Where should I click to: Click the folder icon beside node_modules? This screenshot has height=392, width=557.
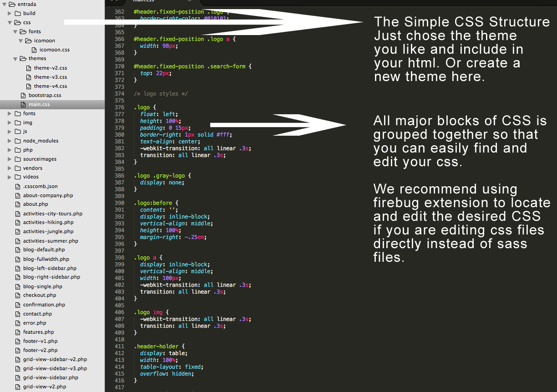pos(18,141)
